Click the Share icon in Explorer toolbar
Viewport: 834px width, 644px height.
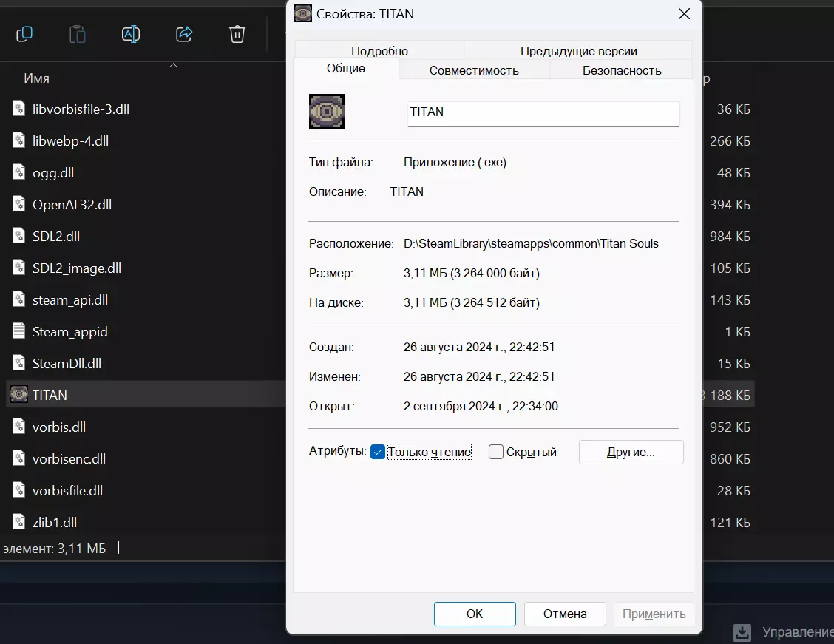[184, 34]
